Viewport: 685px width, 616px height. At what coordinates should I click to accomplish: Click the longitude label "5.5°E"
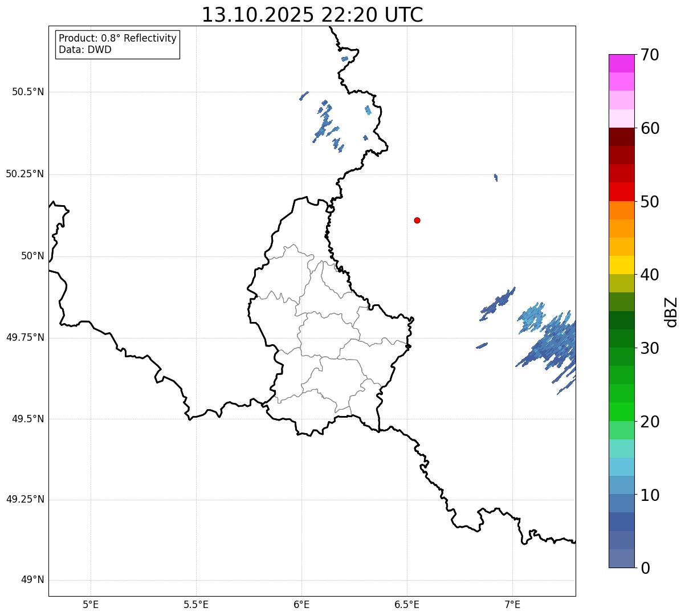pyautogui.click(x=196, y=604)
